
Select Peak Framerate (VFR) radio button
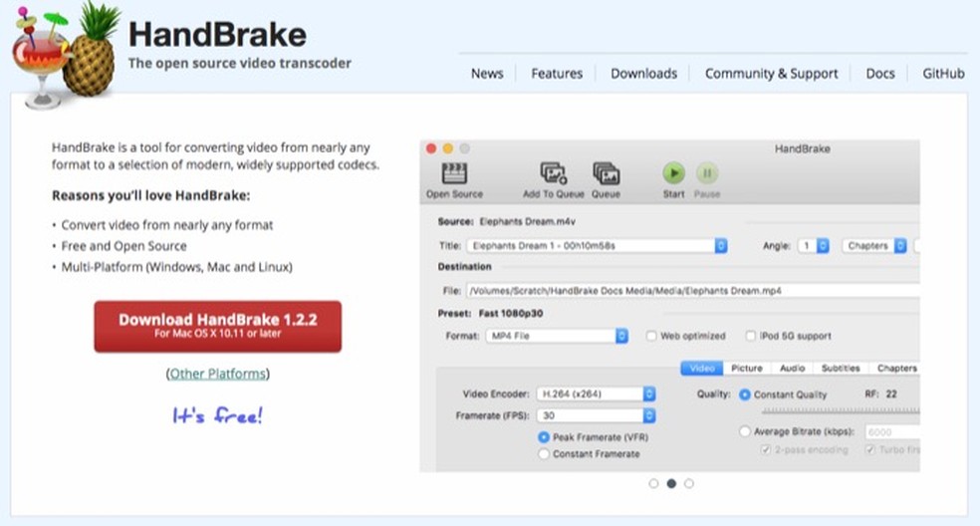(x=544, y=437)
